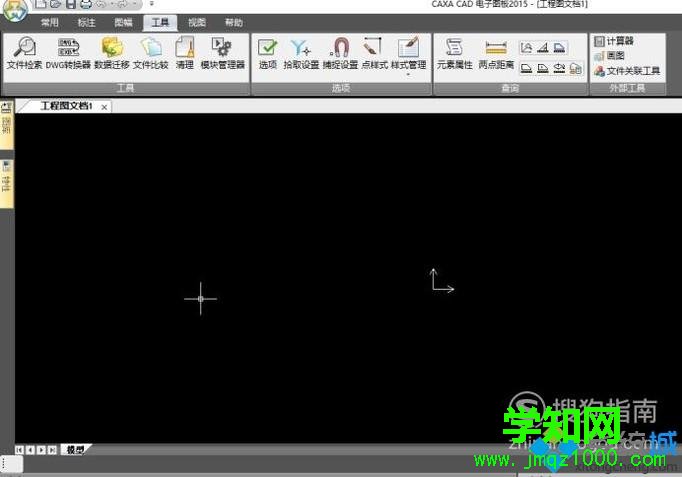The height and width of the screenshot is (477, 682).
Task: Select the 模型 model sheet tab
Action: pyautogui.click(x=75, y=450)
